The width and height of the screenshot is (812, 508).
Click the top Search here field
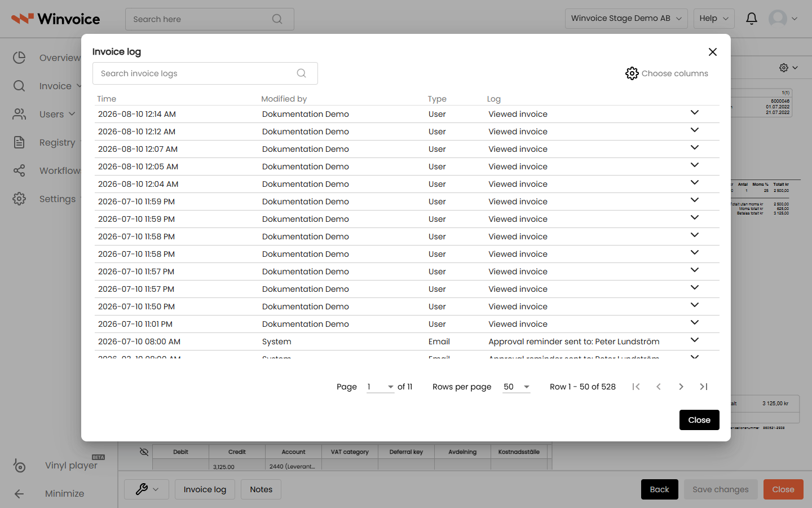click(x=210, y=19)
